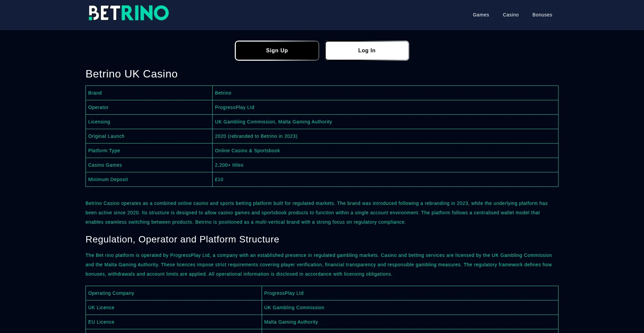Image resolution: width=644 pixels, height=333 pixels.
Task: Select the 'Betrino UK Casino' heading
Action: tap(131, 74)
